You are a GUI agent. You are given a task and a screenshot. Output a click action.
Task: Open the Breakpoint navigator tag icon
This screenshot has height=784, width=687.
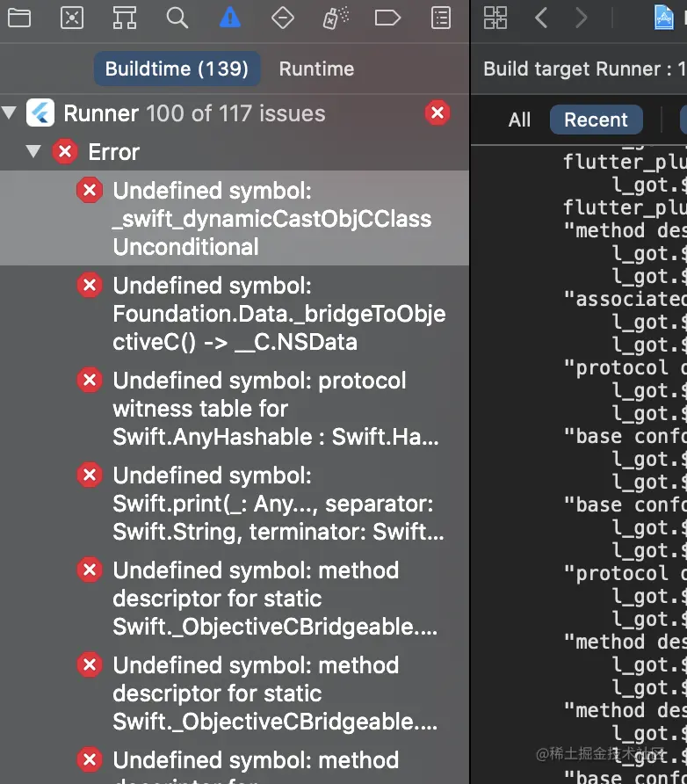[387, 17]
